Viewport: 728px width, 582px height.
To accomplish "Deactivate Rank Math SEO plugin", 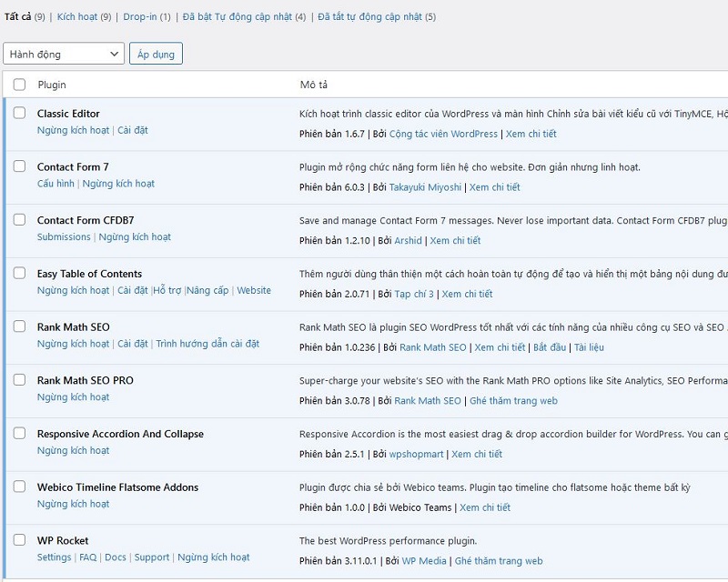I will coord(74,344).
